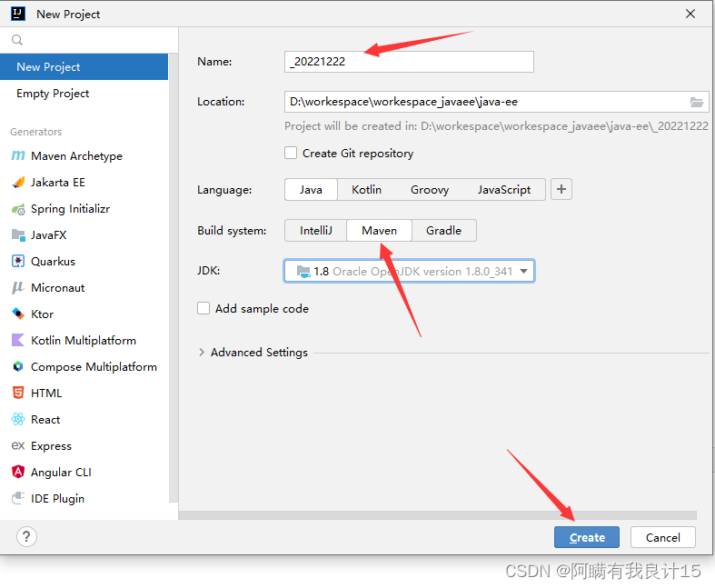
Task: Select the Ktor generator label
Action: pyautogui.click(x=42, y=314)
